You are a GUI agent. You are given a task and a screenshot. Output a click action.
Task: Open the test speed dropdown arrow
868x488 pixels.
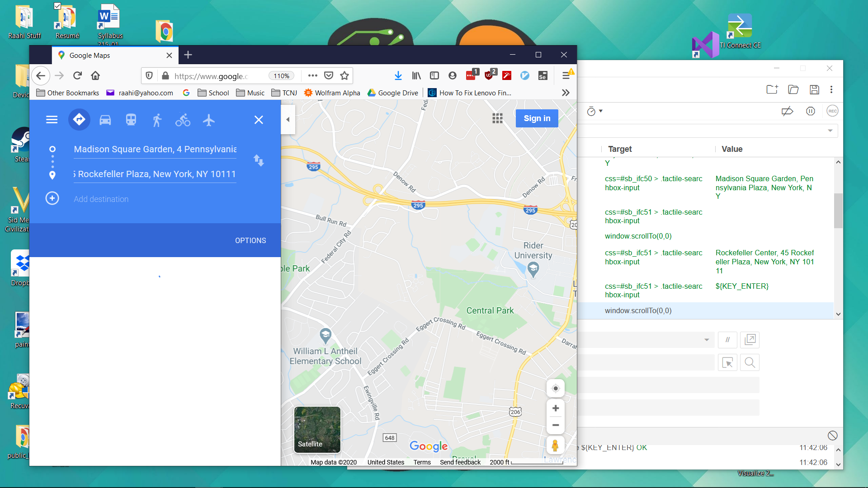point(601,111)
